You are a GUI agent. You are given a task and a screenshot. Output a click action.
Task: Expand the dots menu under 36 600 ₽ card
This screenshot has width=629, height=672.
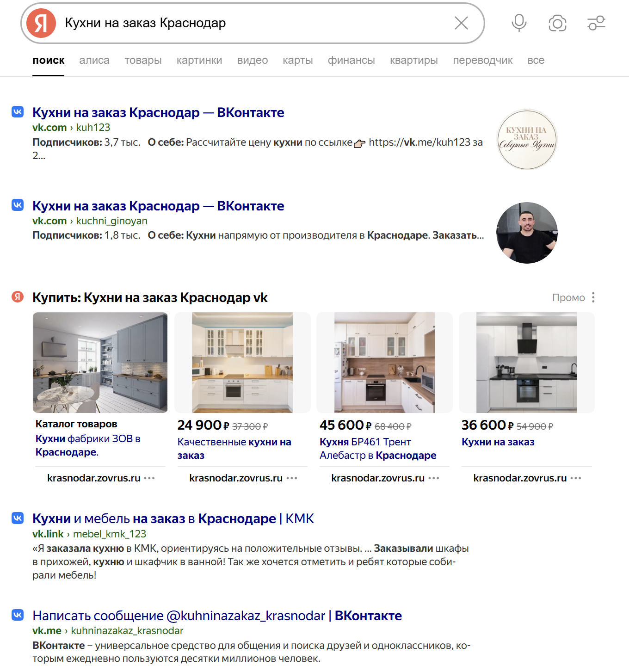tap(576, 478)
